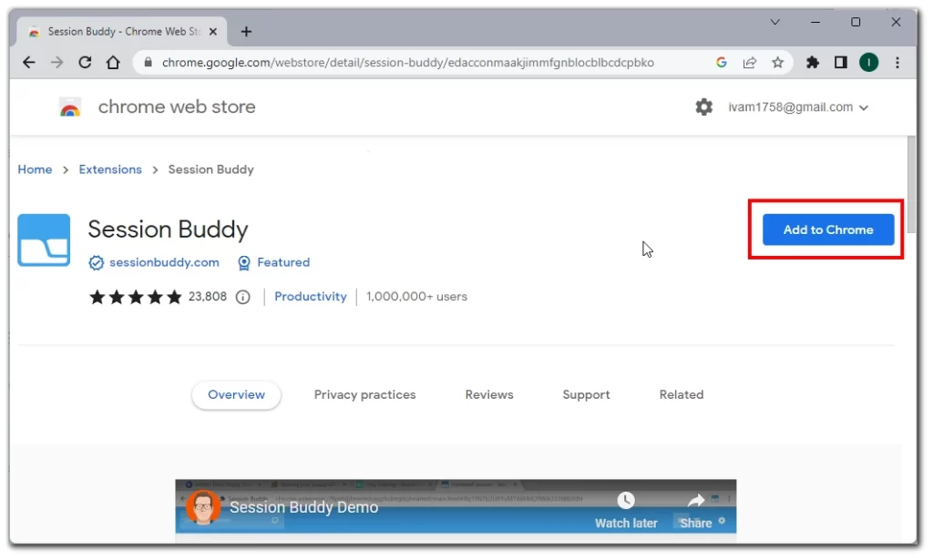
Task: Open Chrome's three-dot menu
Action: click(x=897, y=63)
